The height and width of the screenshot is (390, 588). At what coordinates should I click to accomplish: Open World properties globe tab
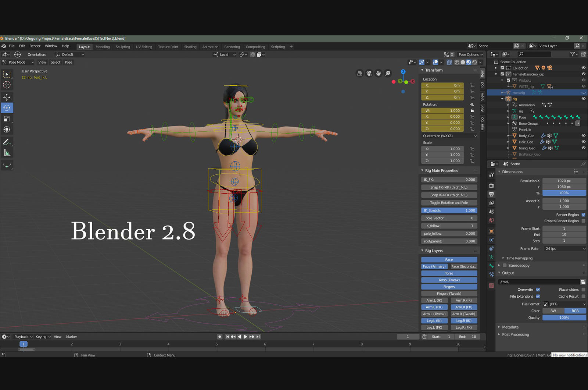(x=491, y=220)
